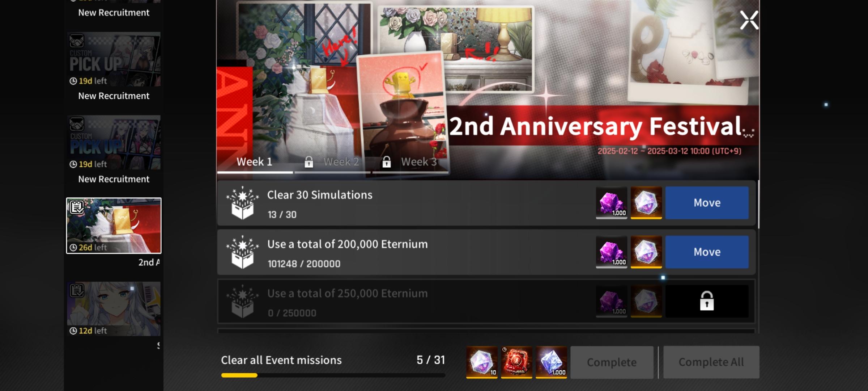This screenshot has width=868, height=391.
Task: Tap purple crystal reward for 200,000 Eternium mission
Action: point(612,252)
